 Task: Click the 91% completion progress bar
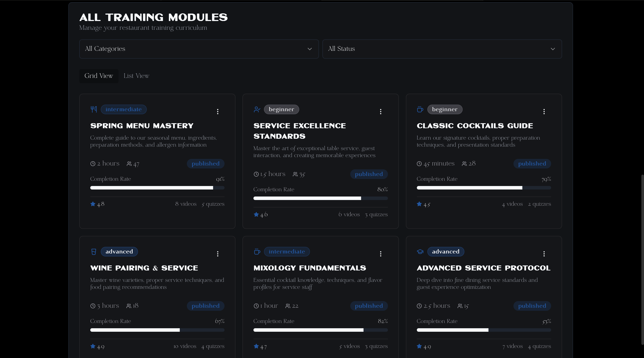click(157, 188)
